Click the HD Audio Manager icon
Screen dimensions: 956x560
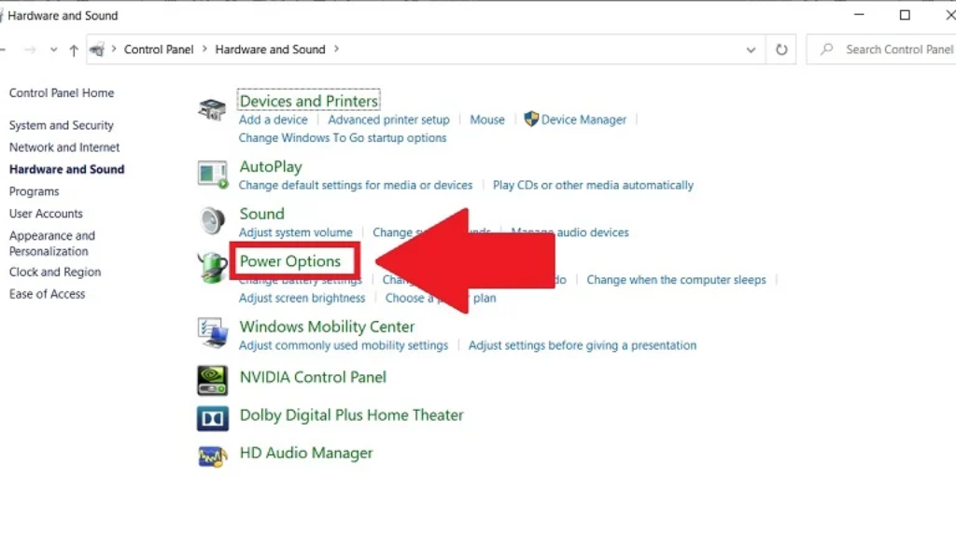212,456
